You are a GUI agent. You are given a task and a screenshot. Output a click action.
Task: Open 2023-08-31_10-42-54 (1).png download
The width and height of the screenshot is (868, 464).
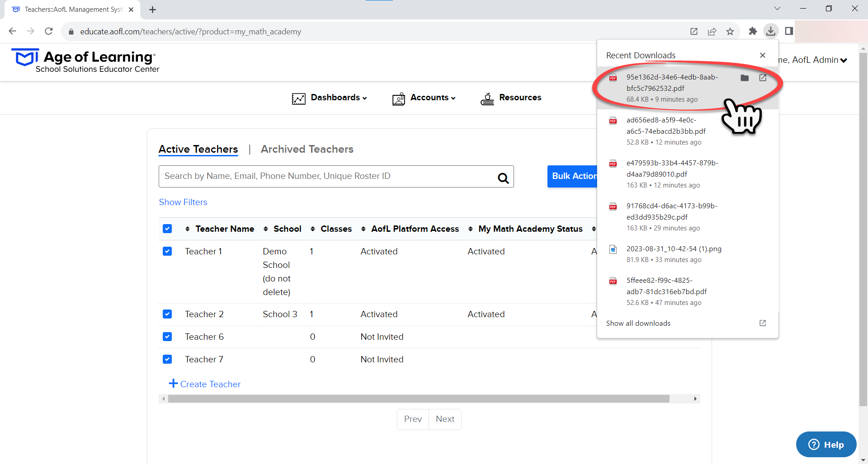688,254
